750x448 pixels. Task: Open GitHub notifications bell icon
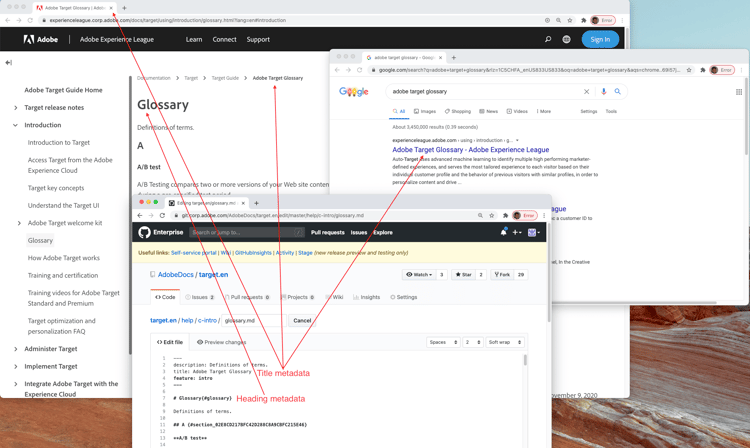tap(503, 232)
